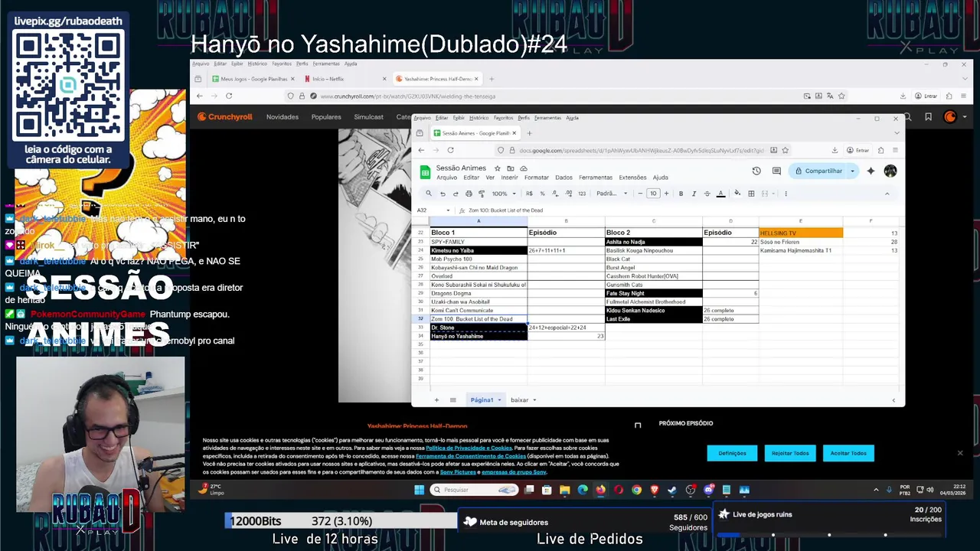Open version history clock icon
Screen dimensions: 980x551
pyautogui.click(x=756, y=171)
